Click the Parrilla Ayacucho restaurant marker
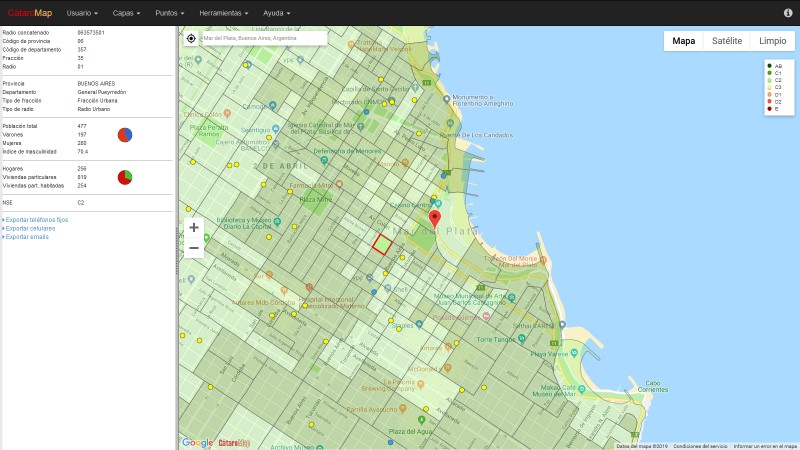 pyautogui.click(x=403, y=408)
